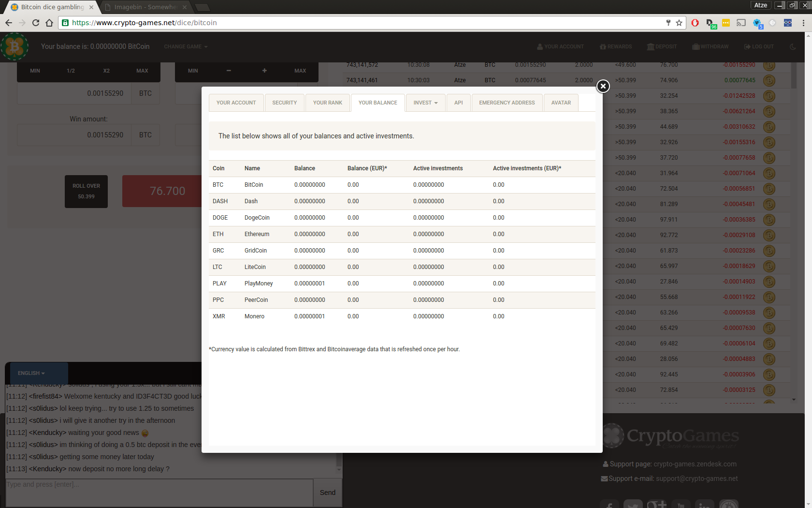Click the grey round extension icon
Image resolution: width=812 pixels, height=508 pixels.
coord(772,23)
